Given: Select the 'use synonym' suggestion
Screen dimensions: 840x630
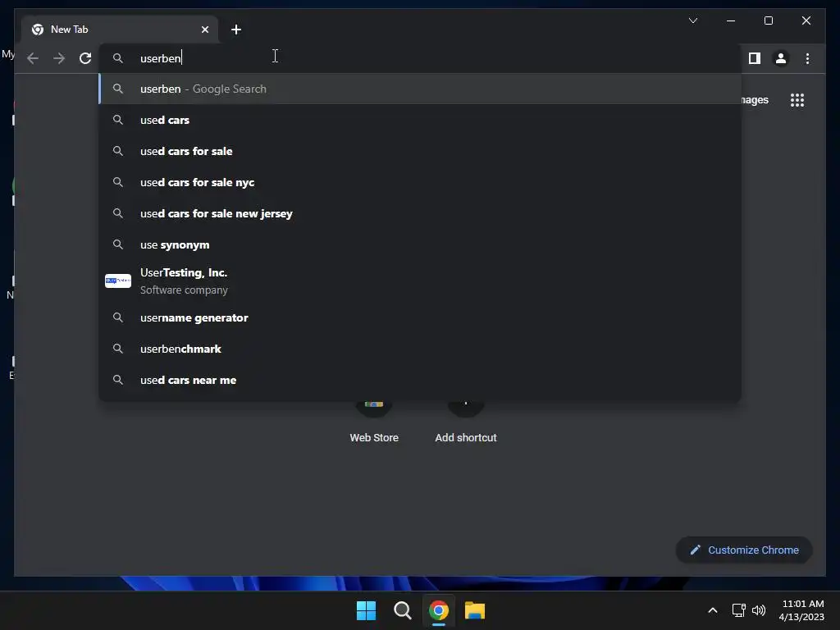Looking at the screenshot, I should point(421,244).
